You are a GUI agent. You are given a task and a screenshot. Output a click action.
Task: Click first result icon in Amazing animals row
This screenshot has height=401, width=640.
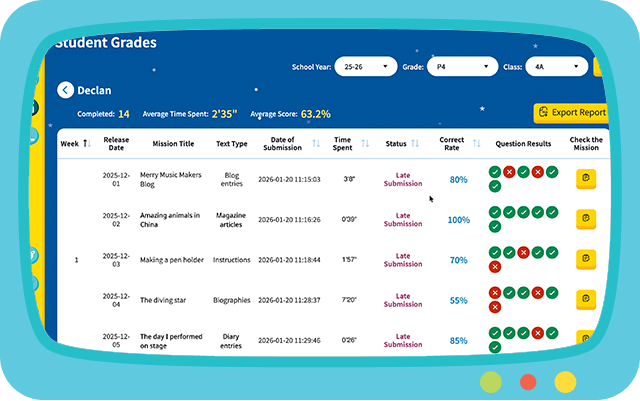495,212
